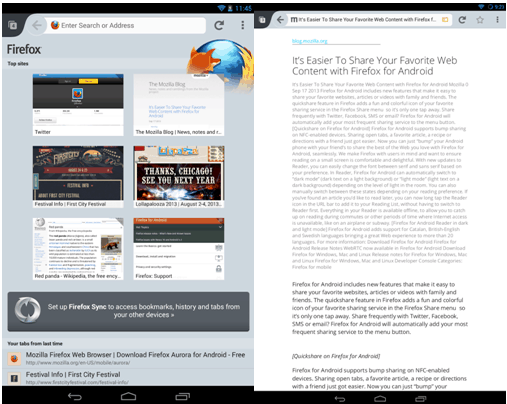This screenshot has height=404, width=507.
Task: Open tabs tray in right Firefox screen
Action: click(262, 20)
